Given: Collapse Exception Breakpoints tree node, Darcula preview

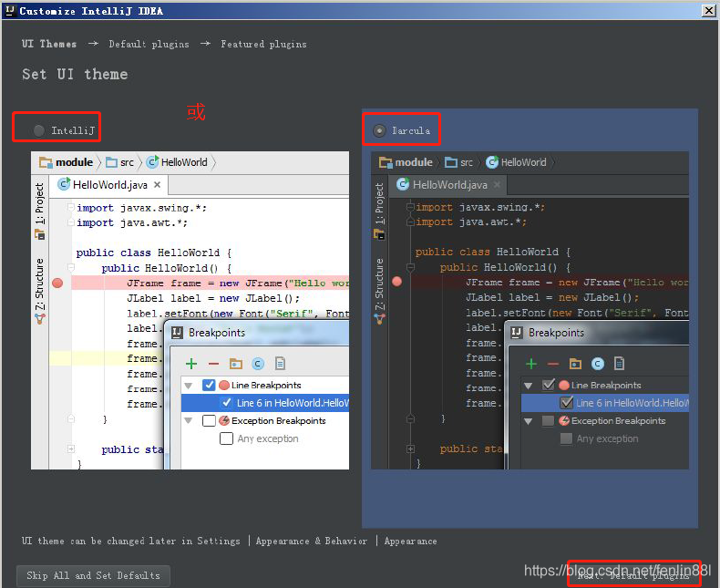Looking at the screenshot, I should (x=528, y=421).
